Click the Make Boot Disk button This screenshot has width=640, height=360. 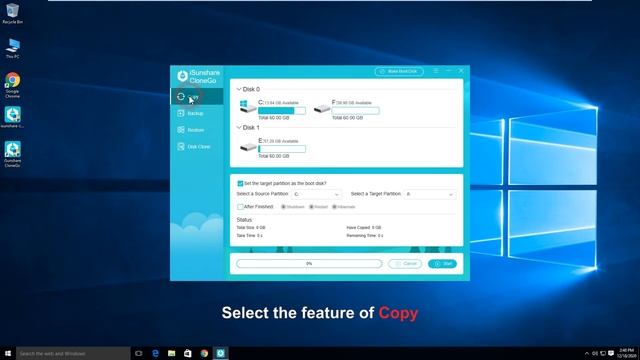399,71
